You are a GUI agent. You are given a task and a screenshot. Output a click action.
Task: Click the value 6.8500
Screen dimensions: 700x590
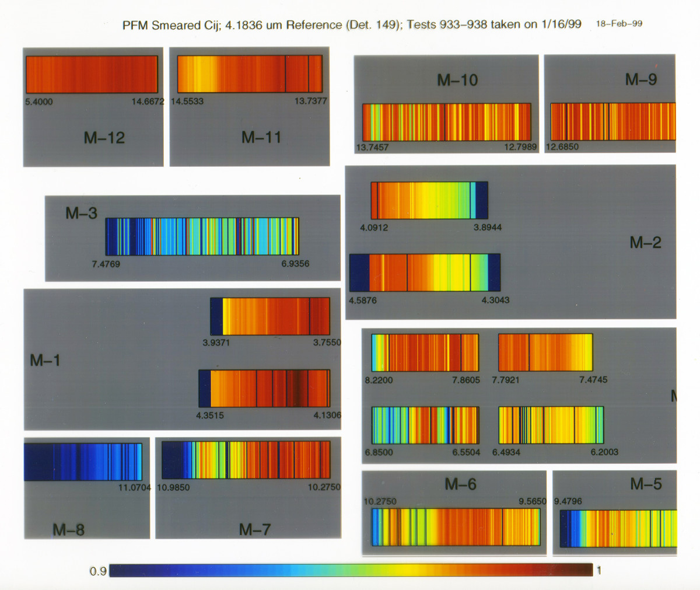(x=379, y=452)
